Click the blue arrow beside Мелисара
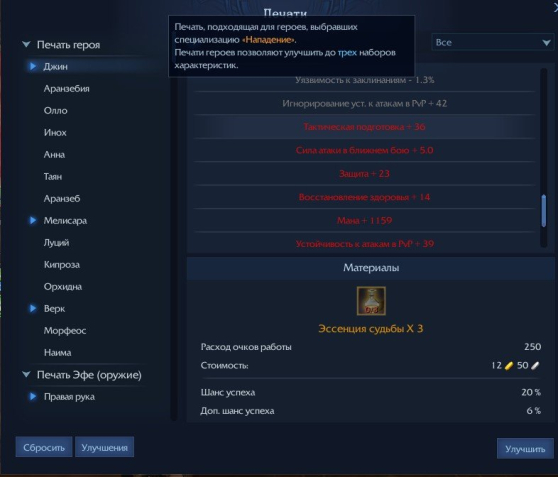 coord(33,220)
